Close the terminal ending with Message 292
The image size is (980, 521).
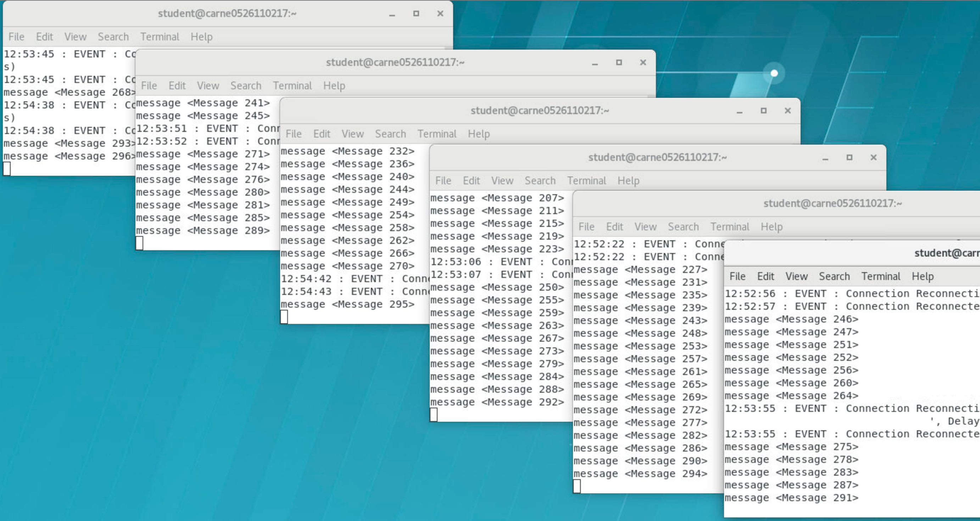(x=874, y=157)
